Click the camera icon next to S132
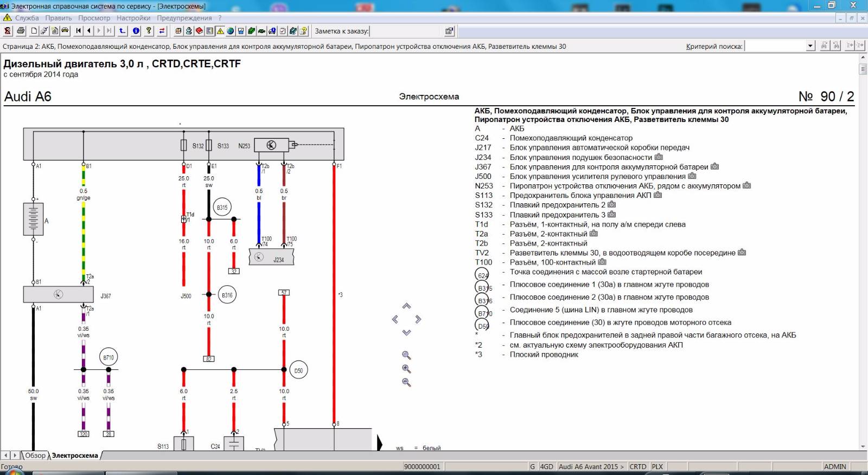 [612, 204]
